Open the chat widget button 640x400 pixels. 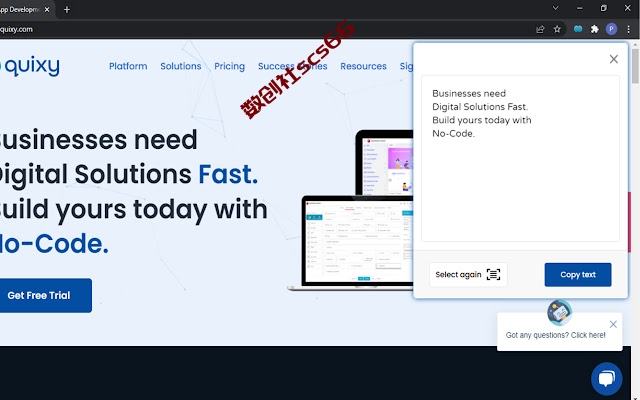point(607,379)
